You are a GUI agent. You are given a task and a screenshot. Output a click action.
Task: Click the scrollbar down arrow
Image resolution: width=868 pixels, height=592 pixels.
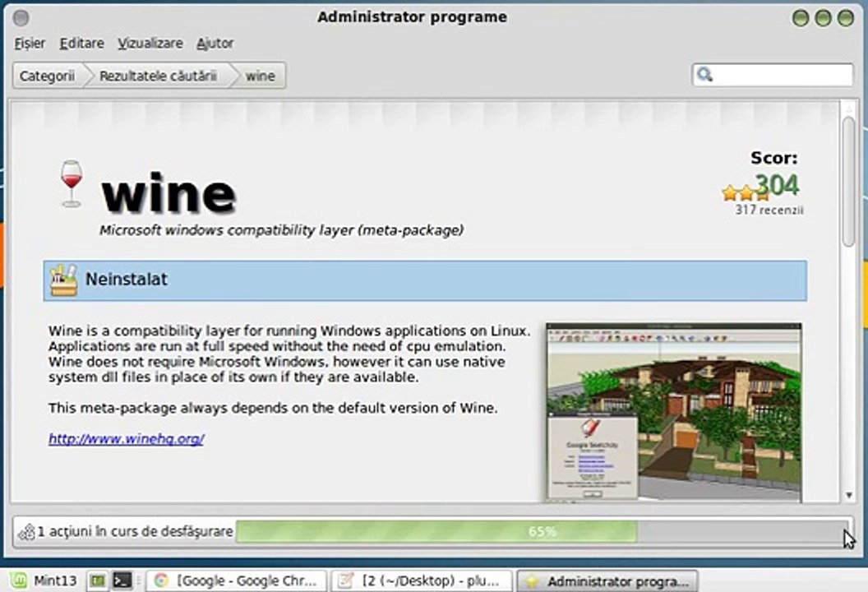pyautogui.click(x=848, y=496)
